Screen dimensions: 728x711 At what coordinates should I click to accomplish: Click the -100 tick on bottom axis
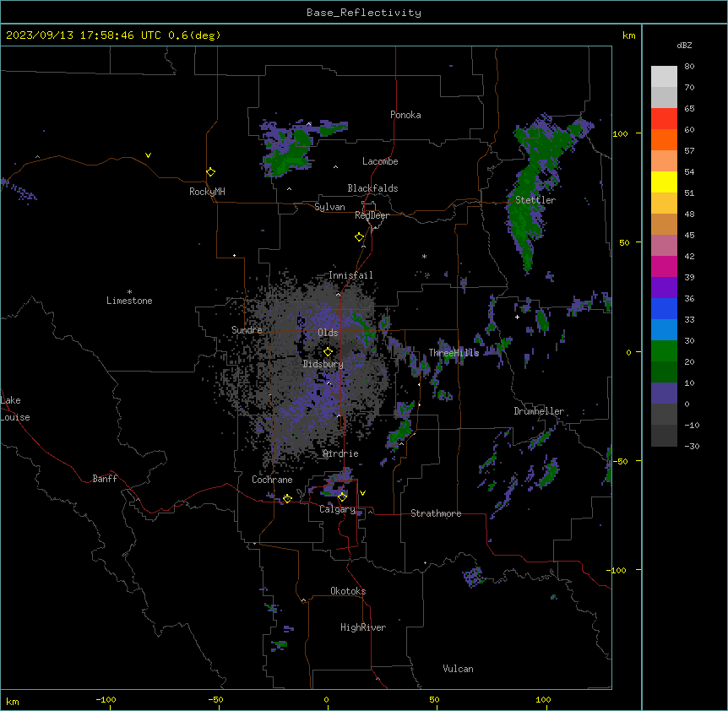[106, 699]
